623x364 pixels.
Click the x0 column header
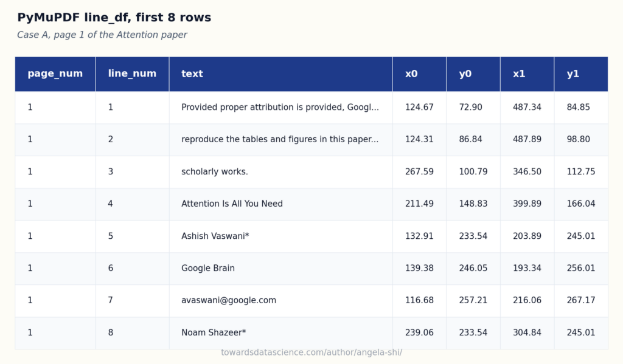(420, 74)
